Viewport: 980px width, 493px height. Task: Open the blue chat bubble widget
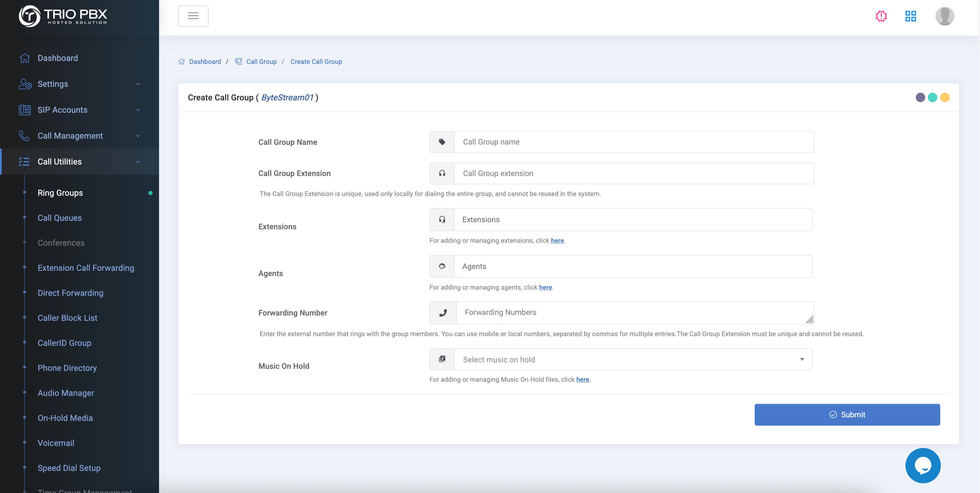[923, 466]
